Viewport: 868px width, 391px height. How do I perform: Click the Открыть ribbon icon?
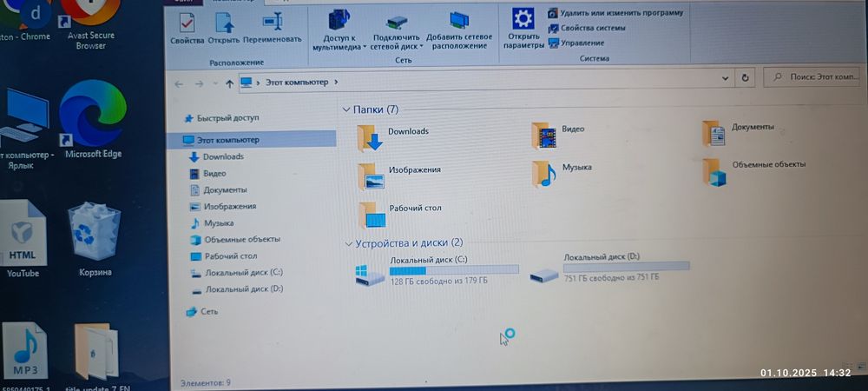click(x=224, y=23)
